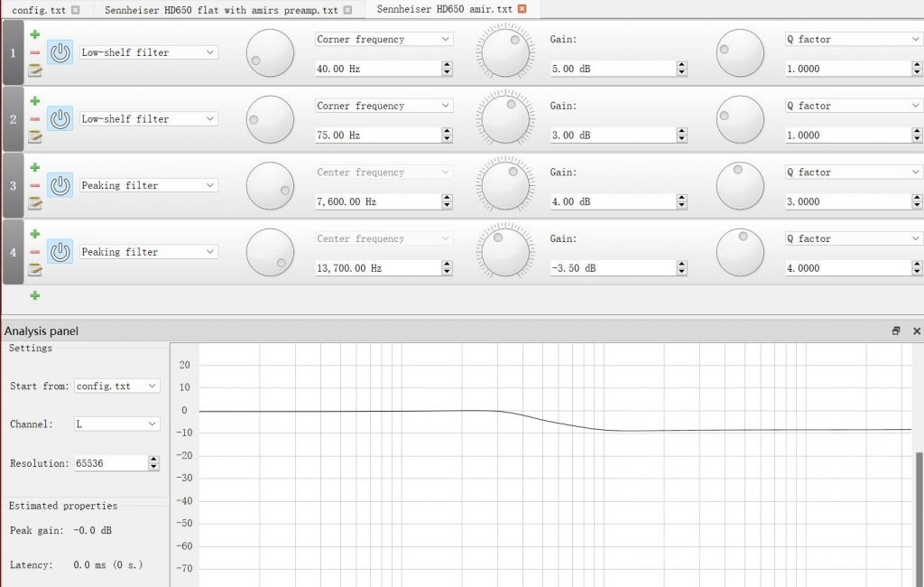Screen dimensions: 924x587
Task: Click the green plus icon below filter row 4
Action: pyautogui.click(x=35, y=295)
